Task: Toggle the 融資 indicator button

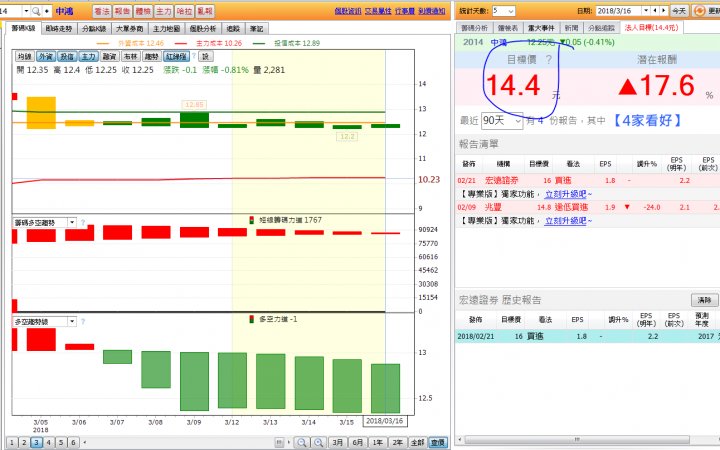Action: coord(109,56)
